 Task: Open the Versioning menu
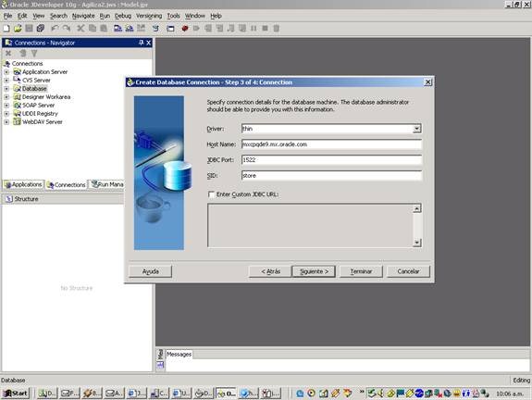pos(149,16)
